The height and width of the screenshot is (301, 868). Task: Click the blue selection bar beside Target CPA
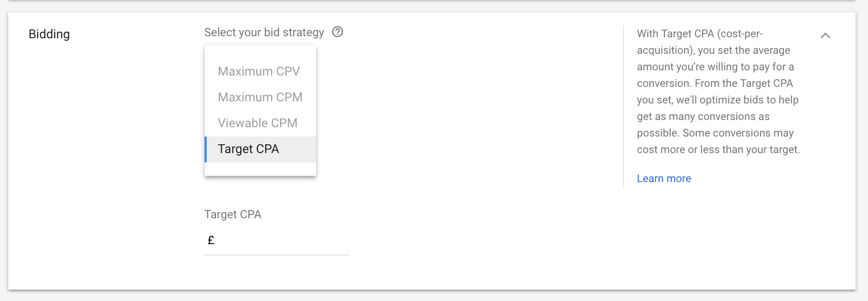(x=206, y=149)
